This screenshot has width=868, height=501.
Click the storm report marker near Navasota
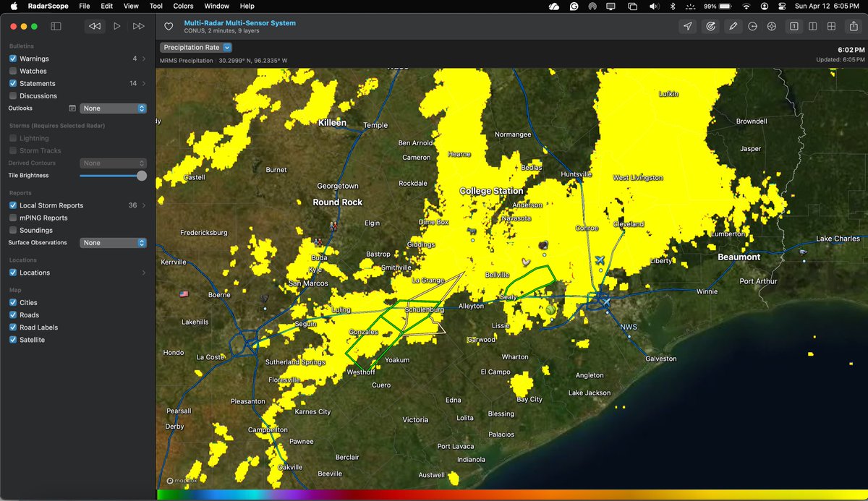(543, 245)
